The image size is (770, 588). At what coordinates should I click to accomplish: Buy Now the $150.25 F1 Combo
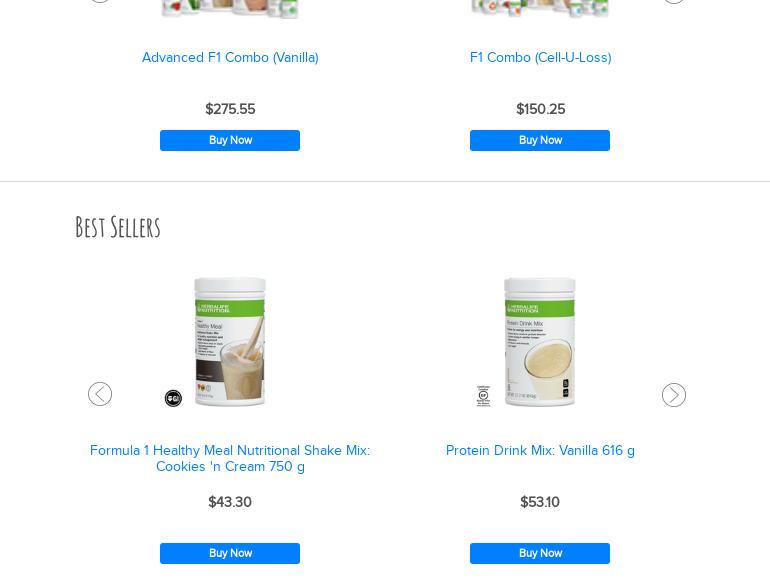(540, 140)
